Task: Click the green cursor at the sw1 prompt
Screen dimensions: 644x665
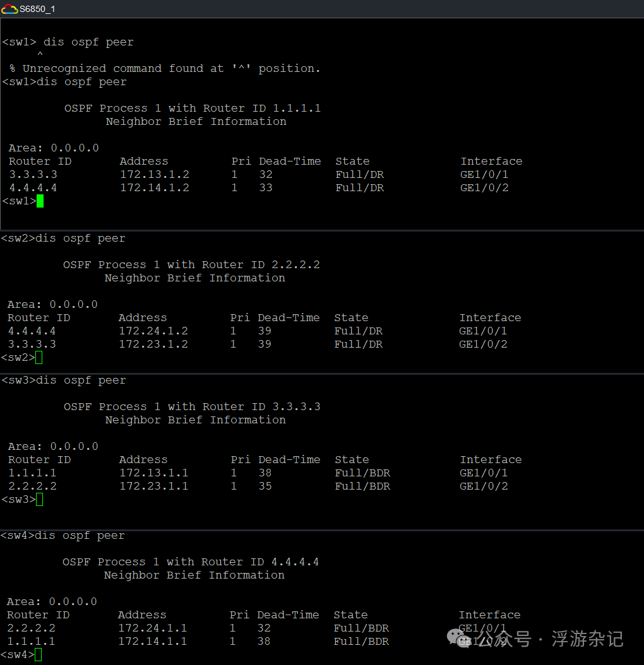Action: (40, 201)
